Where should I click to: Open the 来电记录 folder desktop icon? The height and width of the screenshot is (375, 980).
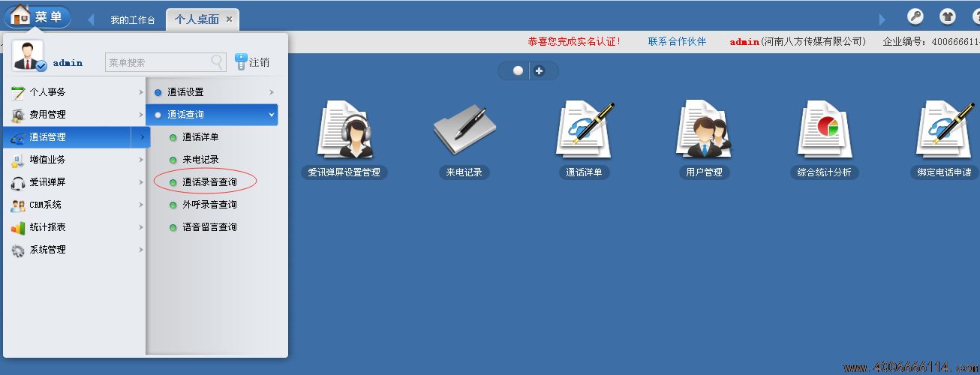point(460,130)
